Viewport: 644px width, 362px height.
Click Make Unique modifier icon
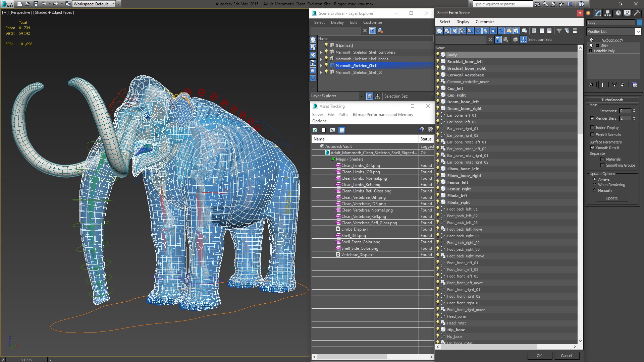(614, 85)
